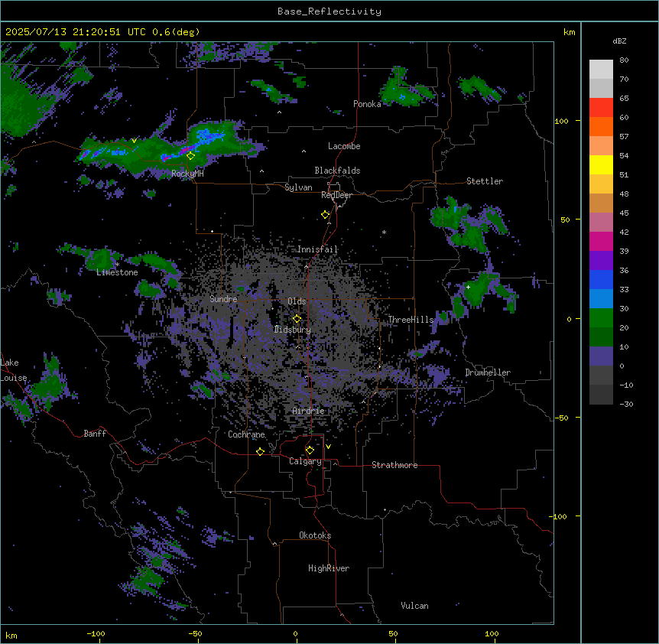Click the RockyMH label
Viewport: 659px width, 644px height.
pyautogui.click(x=187, y=174)
